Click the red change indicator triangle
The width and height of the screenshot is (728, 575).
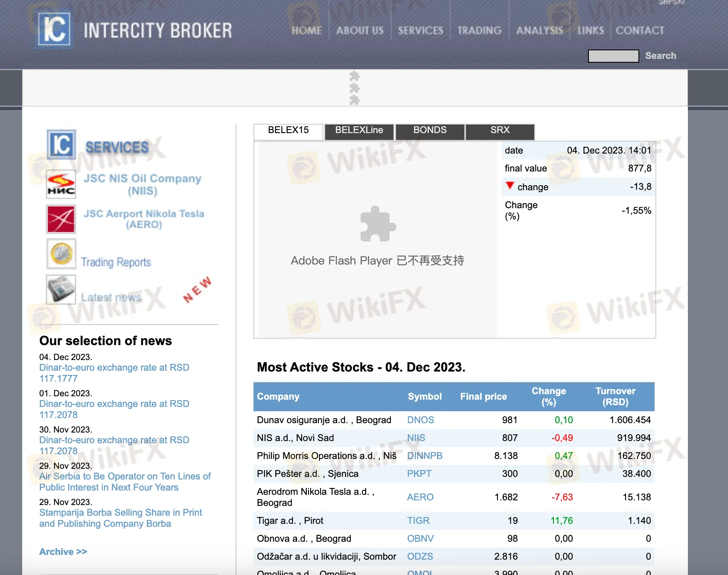click(510, 186)
